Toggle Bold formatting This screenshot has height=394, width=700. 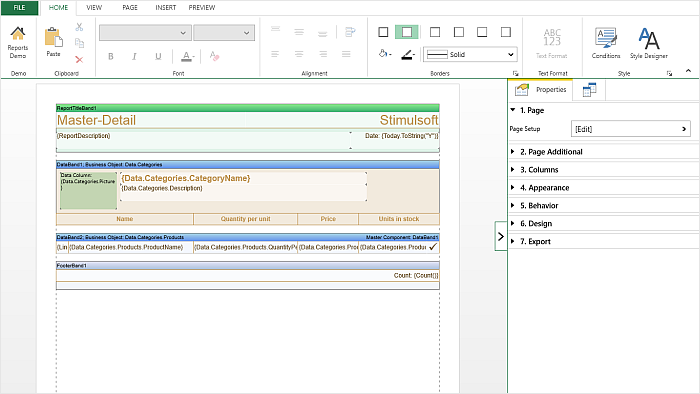(111, 56)
